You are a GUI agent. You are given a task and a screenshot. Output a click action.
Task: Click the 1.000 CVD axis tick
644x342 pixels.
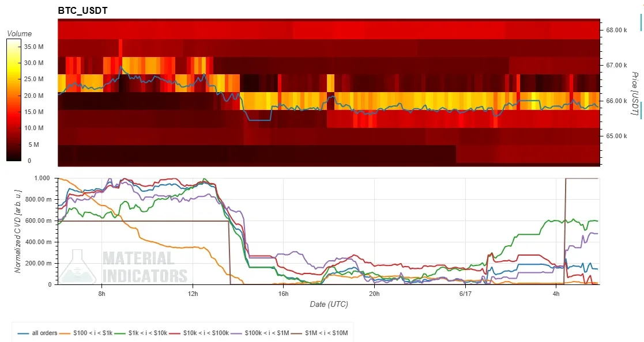tap(42, 178)
